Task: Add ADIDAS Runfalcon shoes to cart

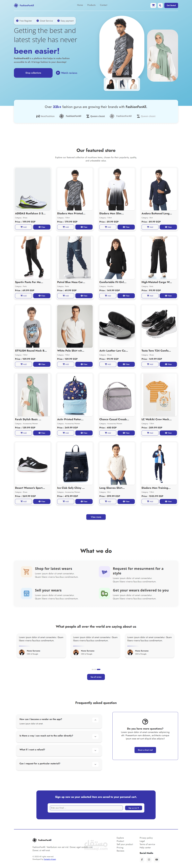Action: [24, 227]
